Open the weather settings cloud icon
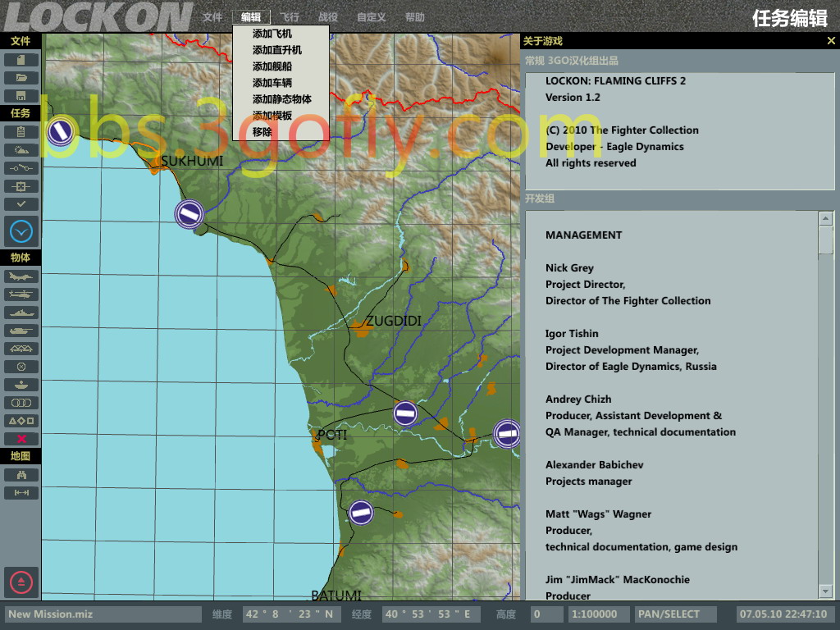Image resolution: width=840 pixels, height=630 pixels. pyautogui.click(x=21, y=150)
